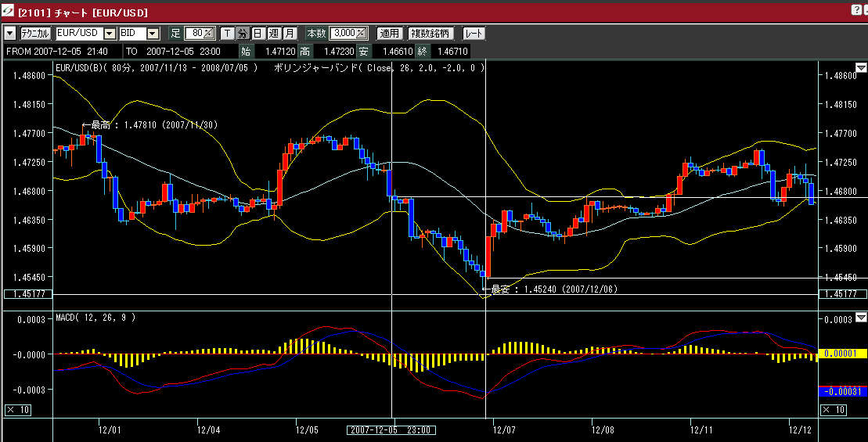Click the MACD( 12, 26, 9 ) label
Image resolution: width=868 pixels, height=442 pixels.
point(95,318)
